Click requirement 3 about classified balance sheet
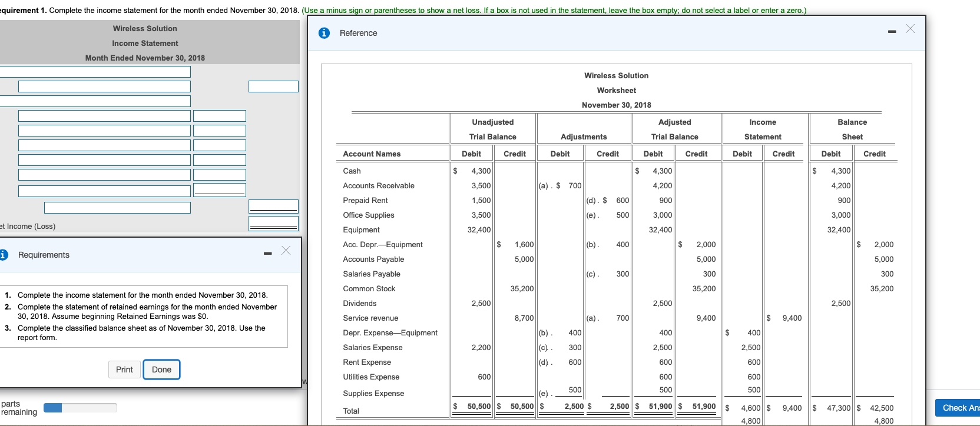Screen dimensions: 980x426 141,333
